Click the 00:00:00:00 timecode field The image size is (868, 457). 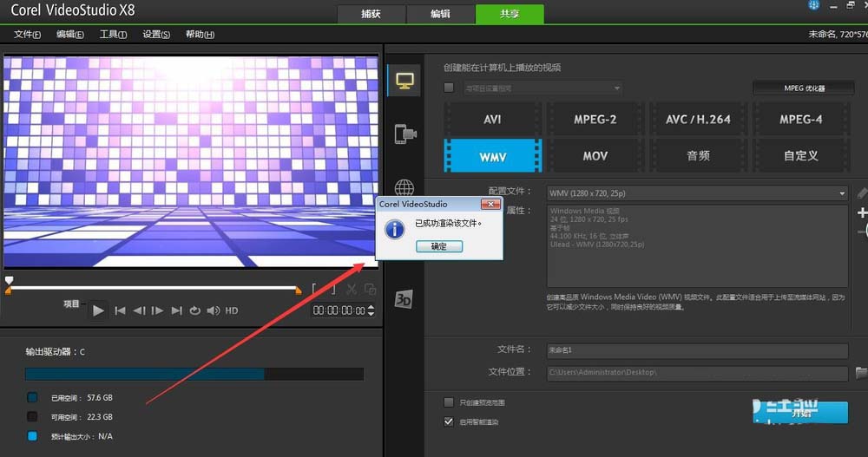point(339,310)
